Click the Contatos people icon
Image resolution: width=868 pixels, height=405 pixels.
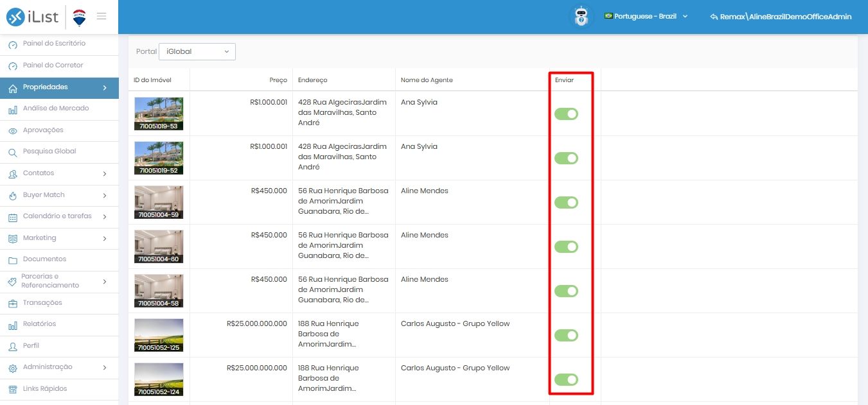[13, 174]
